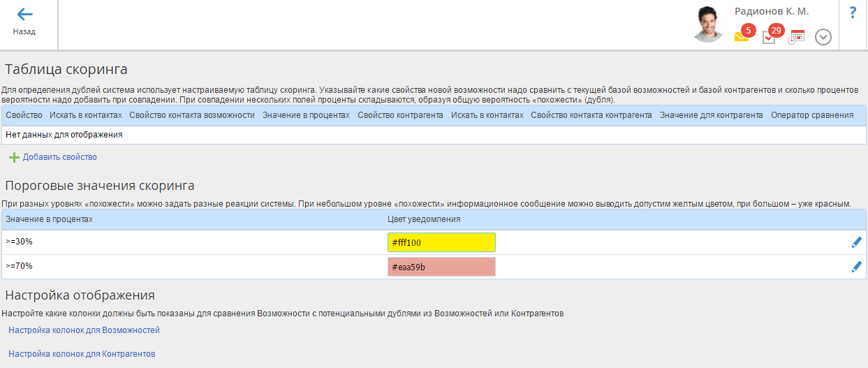868x368 pixels.
Task: Edit the >=30% threshold row
Action: (857, 242)
